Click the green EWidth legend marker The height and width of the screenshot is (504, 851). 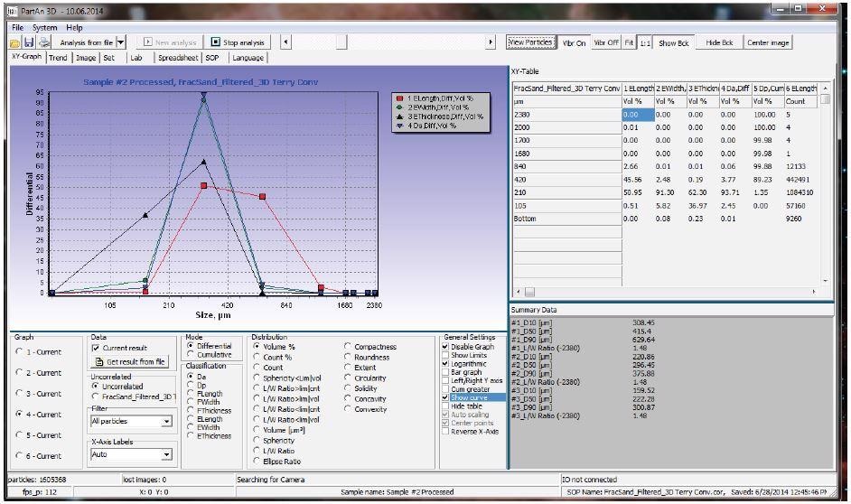click(399, 107)
